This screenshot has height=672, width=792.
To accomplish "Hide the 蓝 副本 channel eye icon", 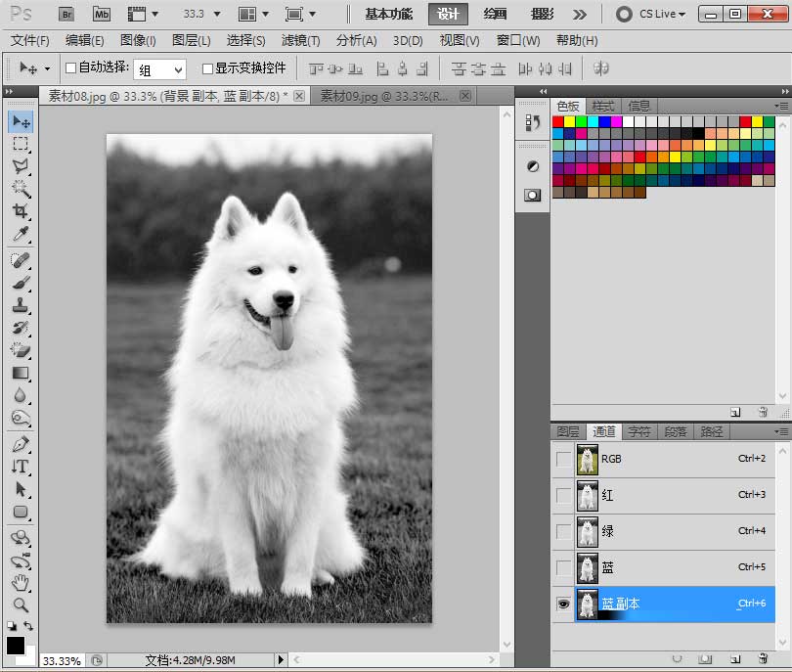I will coord(563,604).
